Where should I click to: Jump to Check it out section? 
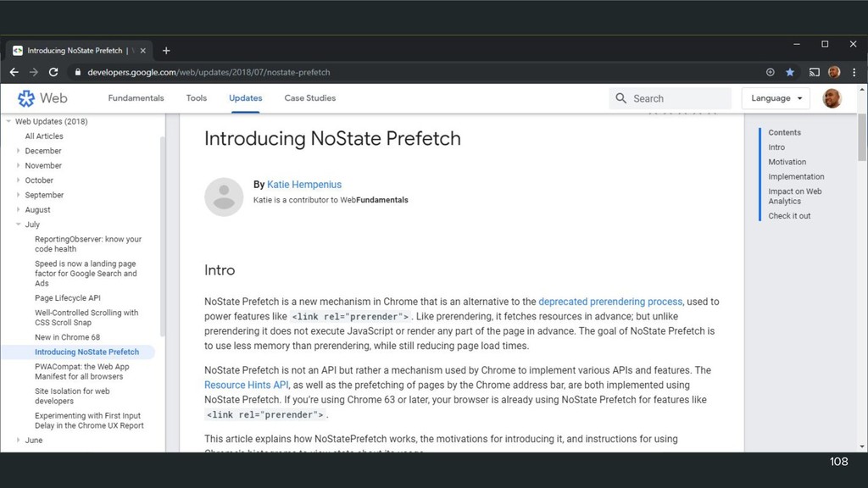(789, 216)
